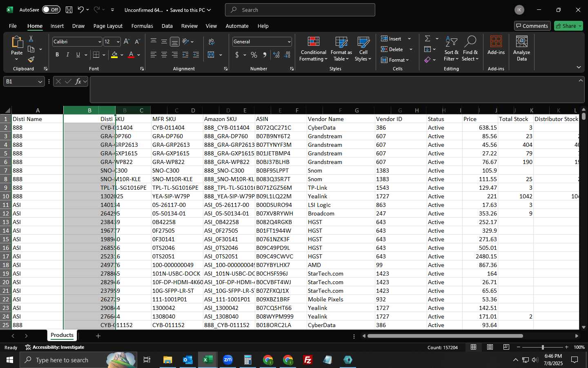Toggle Italic formatting
The image size is (588, 368).
coord(67,55)
